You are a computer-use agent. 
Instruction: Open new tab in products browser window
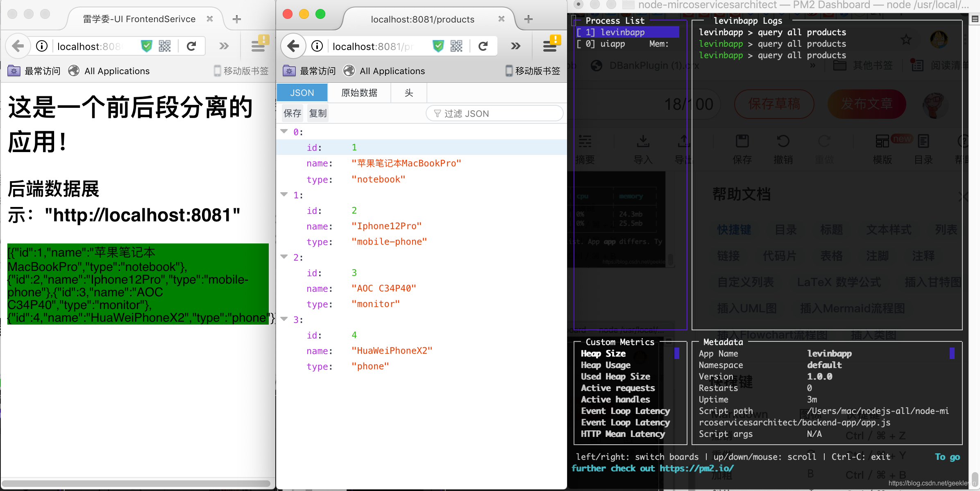529,19
